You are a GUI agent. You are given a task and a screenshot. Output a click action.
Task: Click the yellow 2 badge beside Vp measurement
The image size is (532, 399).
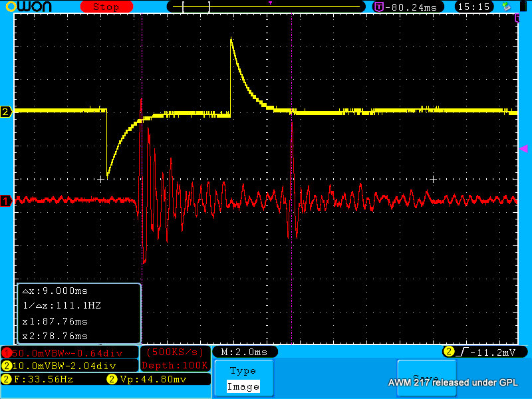112,379
